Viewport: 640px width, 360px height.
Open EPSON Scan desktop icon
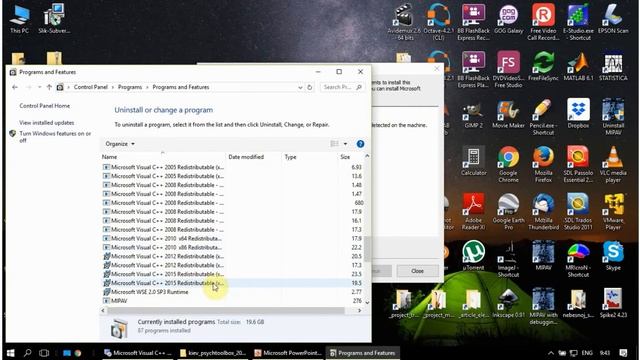click(613, 19)
